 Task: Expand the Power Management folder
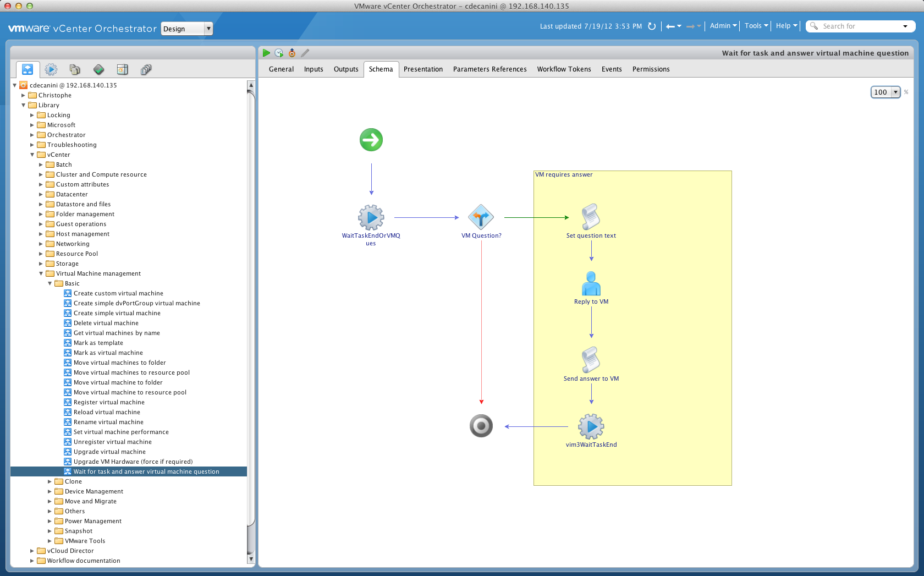[x=50, y=521]
